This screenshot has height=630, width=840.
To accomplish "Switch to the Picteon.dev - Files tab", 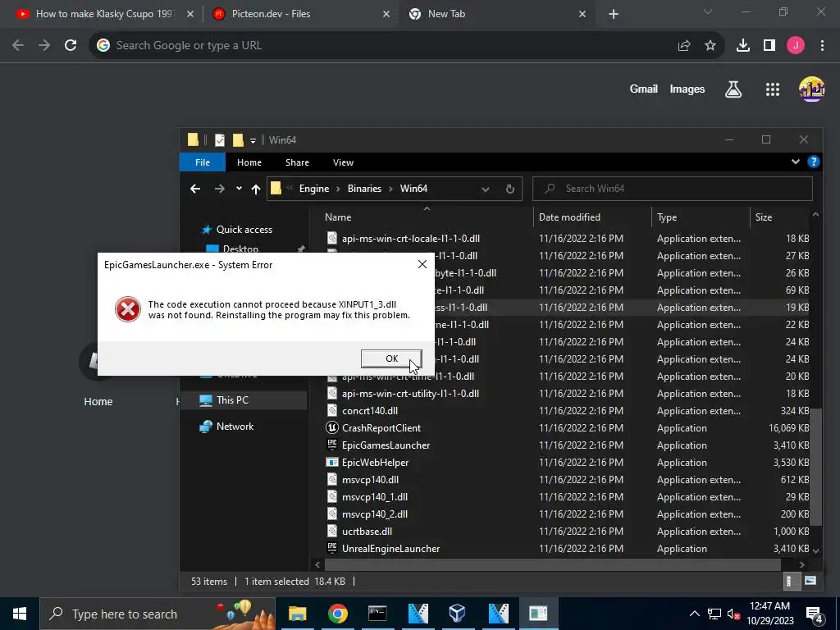I will click(300, 14).
